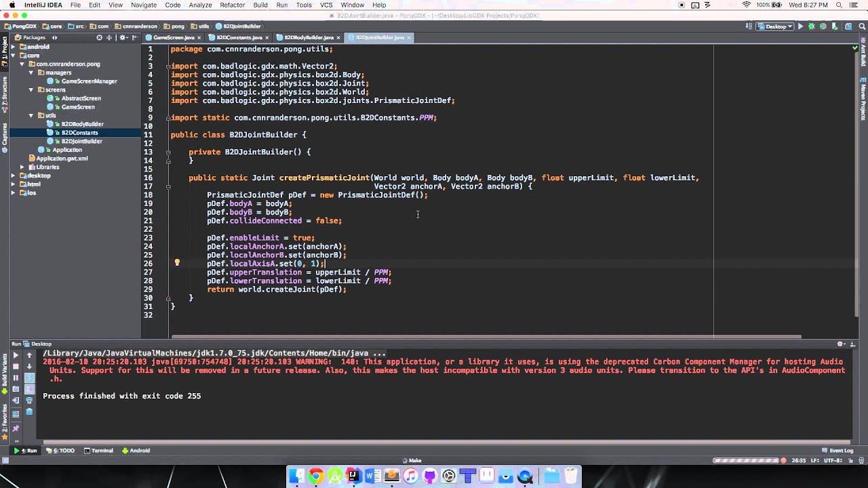Toggle the 1: Project tool window
Image resolution: width=868 pixels, height=488 pixels.
click(x=4, y=53)
